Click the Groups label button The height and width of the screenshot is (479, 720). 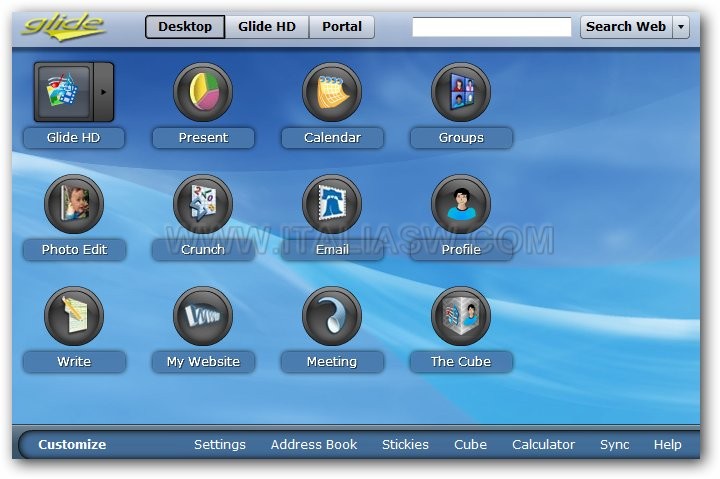click(461, 138)
